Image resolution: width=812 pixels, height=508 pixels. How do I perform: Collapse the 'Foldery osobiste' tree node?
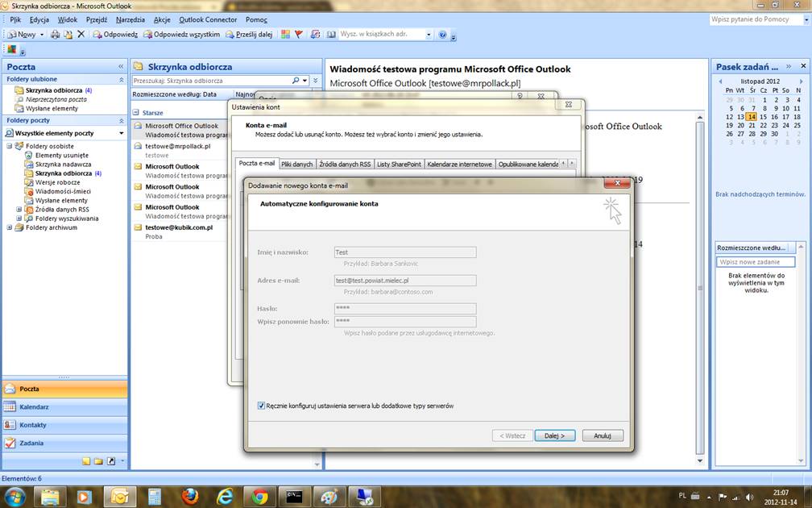(10, 146)
